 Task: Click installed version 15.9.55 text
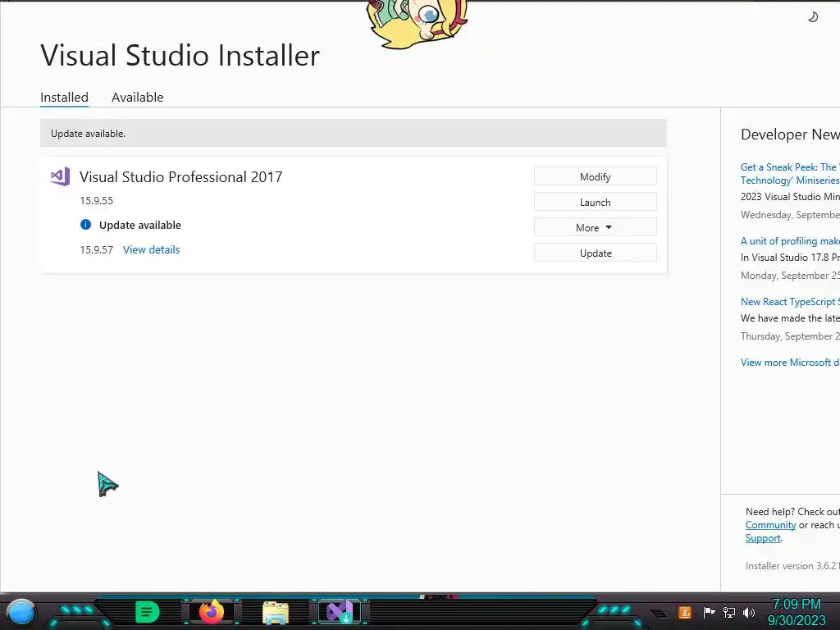click(x=97, y=200)
